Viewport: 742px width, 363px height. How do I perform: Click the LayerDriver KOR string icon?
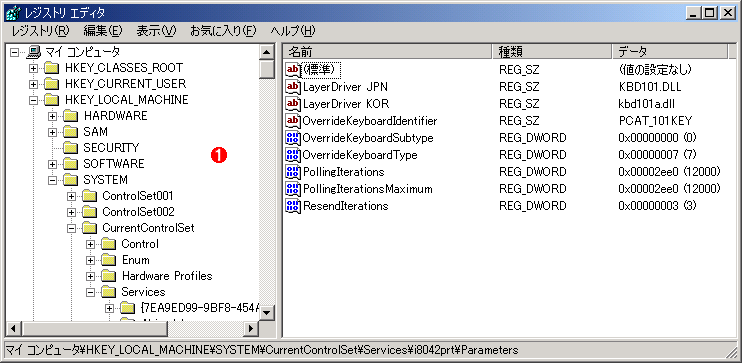(x=293, y=104)
